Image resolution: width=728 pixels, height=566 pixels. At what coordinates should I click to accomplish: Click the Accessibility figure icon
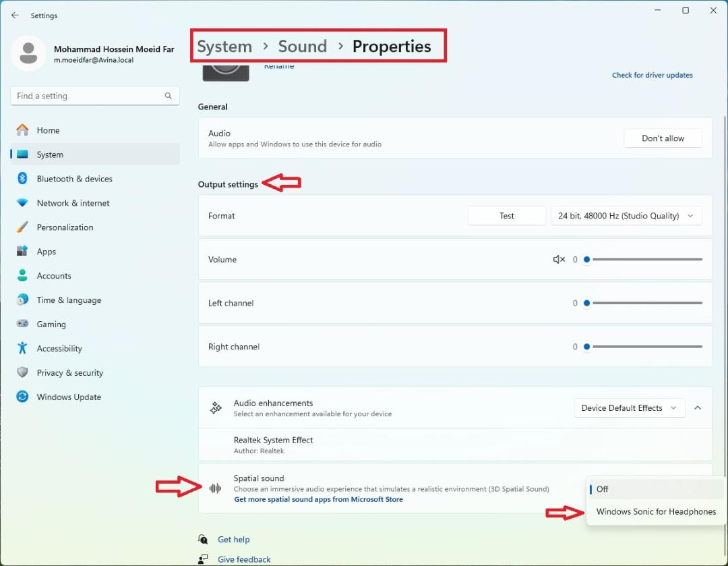(x=22, y=348)
